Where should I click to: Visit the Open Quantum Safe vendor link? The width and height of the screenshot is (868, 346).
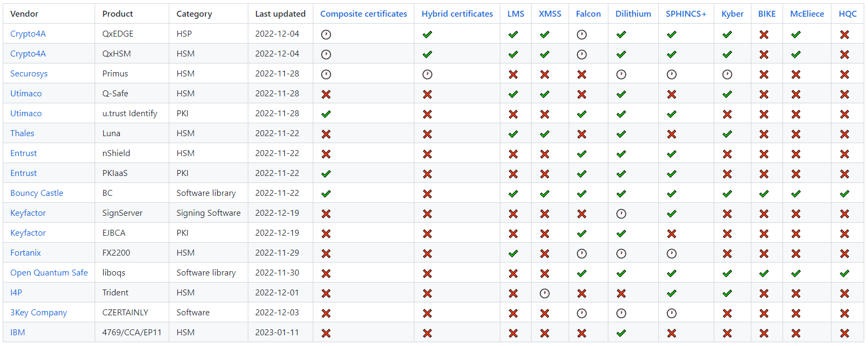[x=49, y=273]
